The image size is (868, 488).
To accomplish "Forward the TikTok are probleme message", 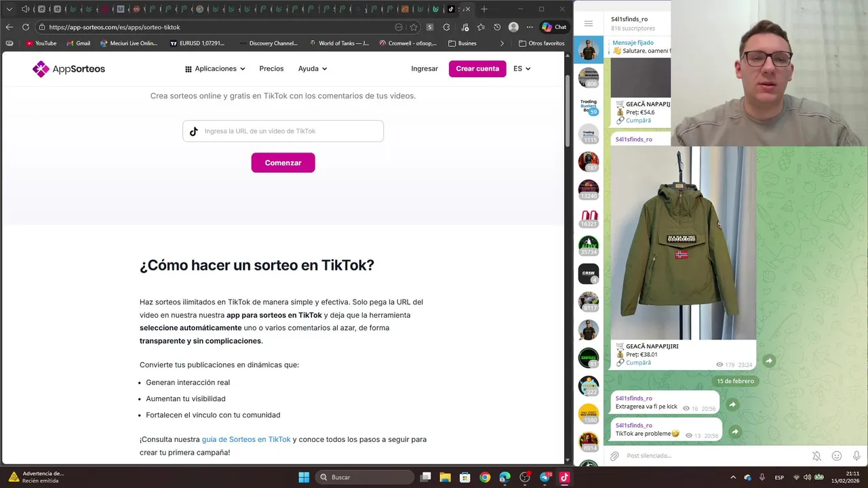I will click(735, 432).
